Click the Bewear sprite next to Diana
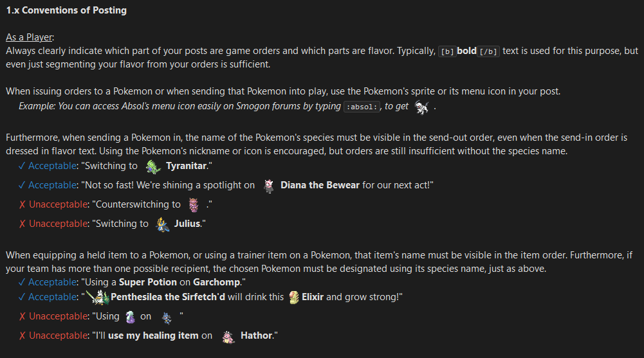644x358 pixels. [269, 186]
